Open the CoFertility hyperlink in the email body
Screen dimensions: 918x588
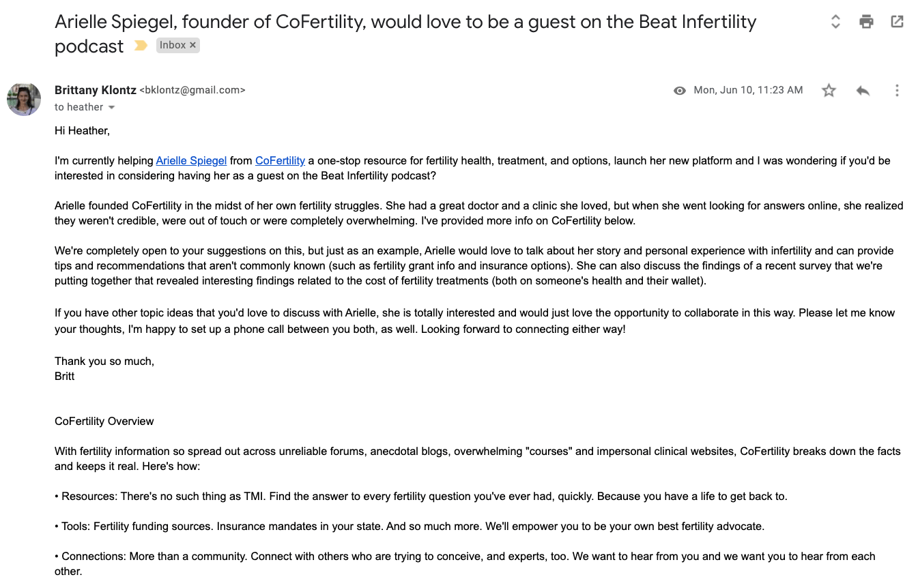coord(280,161)
